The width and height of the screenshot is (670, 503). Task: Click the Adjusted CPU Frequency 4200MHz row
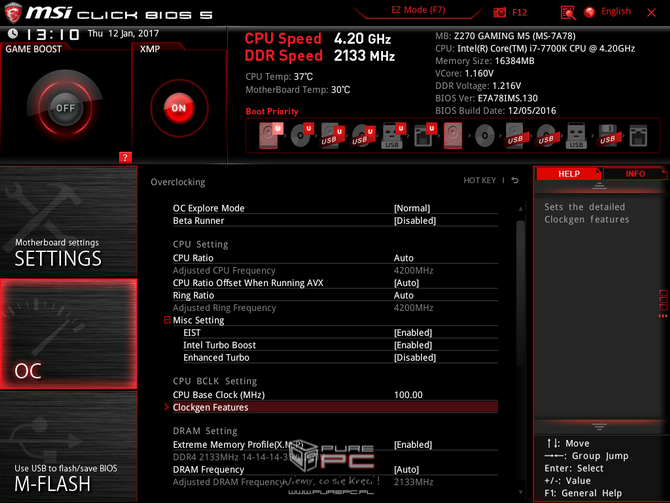coord(335,271)
